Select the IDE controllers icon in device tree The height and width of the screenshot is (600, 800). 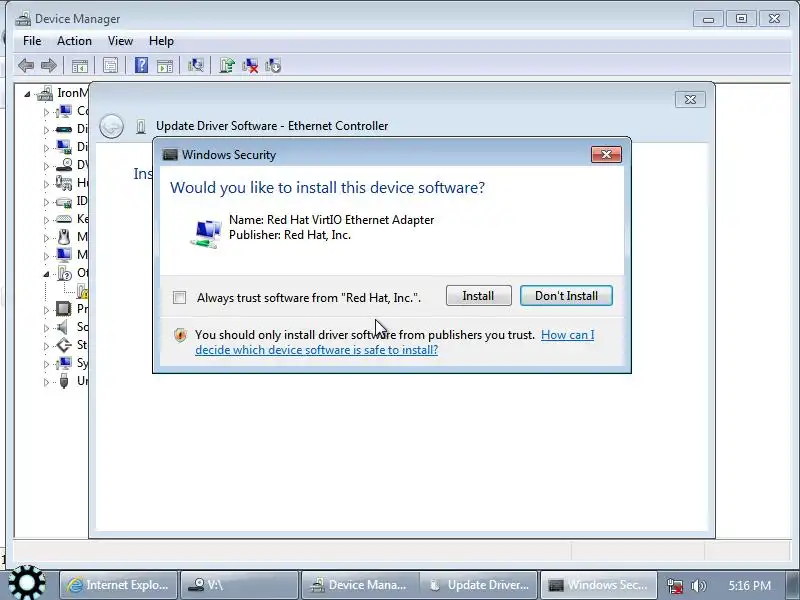click(x=64, y=201)
